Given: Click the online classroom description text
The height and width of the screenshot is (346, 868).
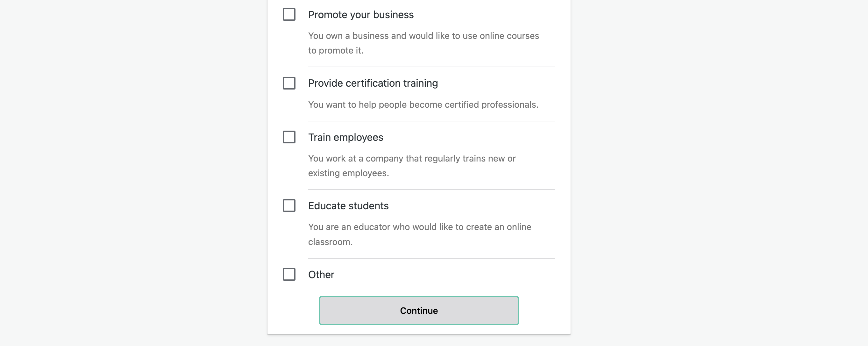Looking at the screenshot, I should click(419, 234).
